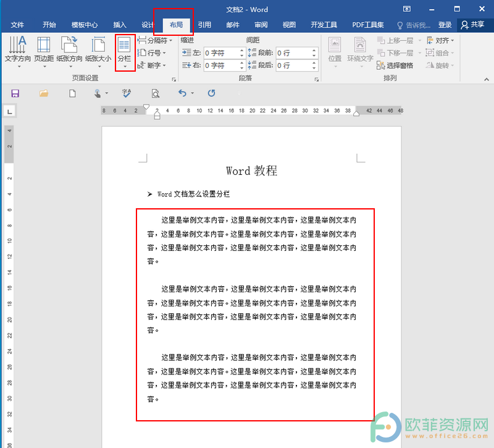The image size is (494, 448).
Task: Click the heading Word 文档怎么设置分栏
Action: click(x=193, y=194)
